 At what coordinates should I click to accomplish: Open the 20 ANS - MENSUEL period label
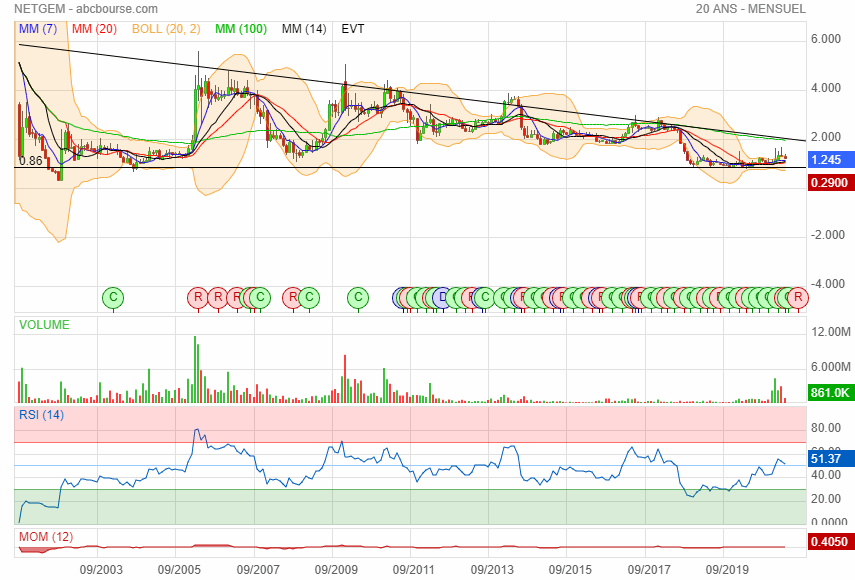[750, 9]
